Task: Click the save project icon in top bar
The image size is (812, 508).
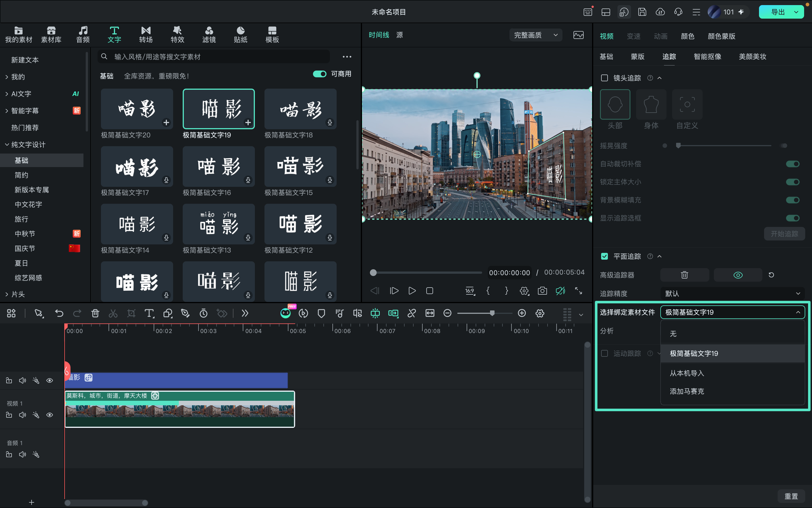Action: (642, 12)
